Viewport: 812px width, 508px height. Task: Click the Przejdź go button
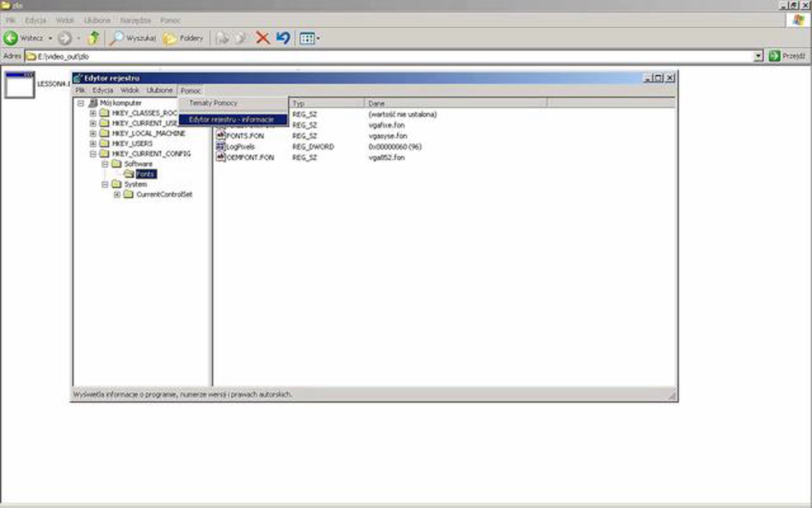[787, 56]
